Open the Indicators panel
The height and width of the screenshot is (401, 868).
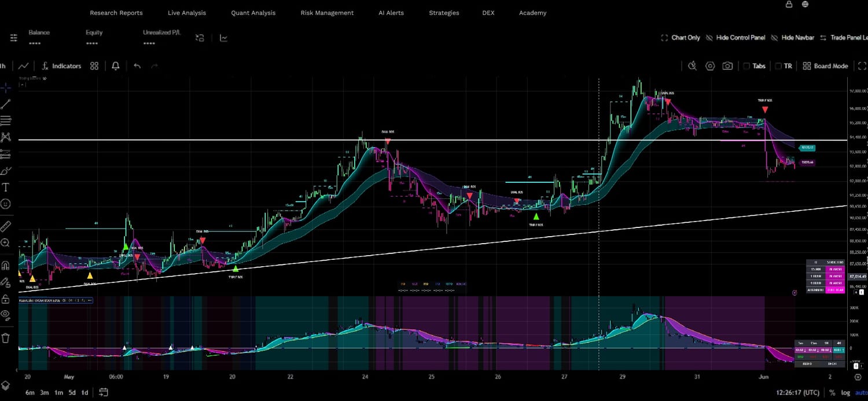pyautogui.click(x=61, y=66)
